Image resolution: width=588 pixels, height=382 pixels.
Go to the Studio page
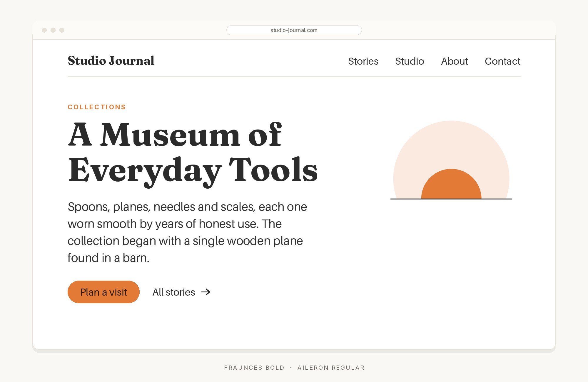[410, 61]
